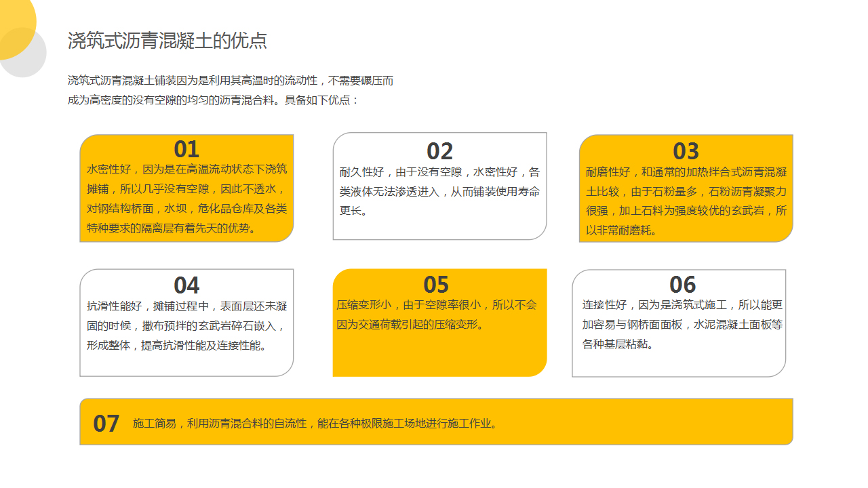868x488 pixels.
Task: Click the 抗滑性能好 description in card 04
Action: click(x=187, y=326)
